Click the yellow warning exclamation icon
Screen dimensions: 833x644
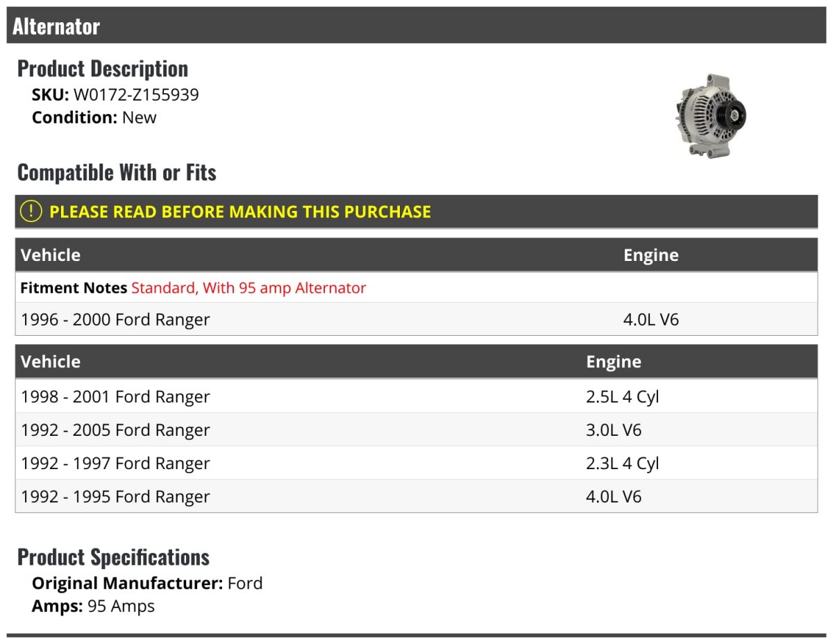(x=31, y=212)
